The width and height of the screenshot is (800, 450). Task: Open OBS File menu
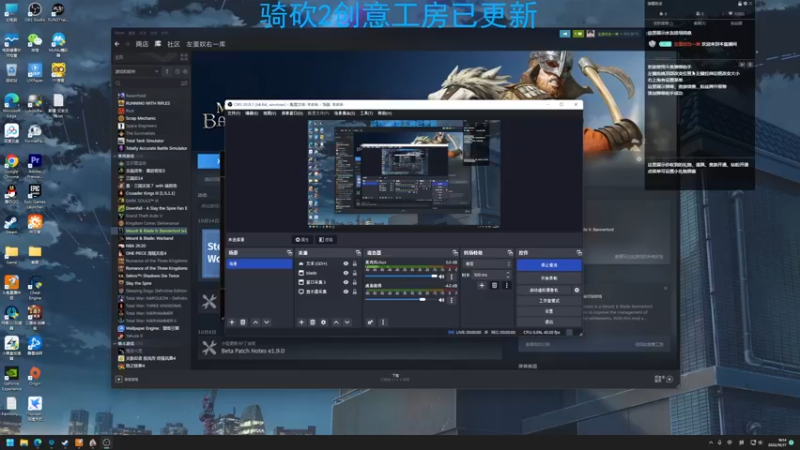point(234,113)
